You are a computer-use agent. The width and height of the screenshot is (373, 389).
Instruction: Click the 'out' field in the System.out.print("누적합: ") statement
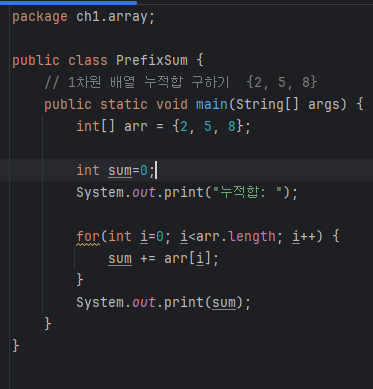[x=144, y=192]
